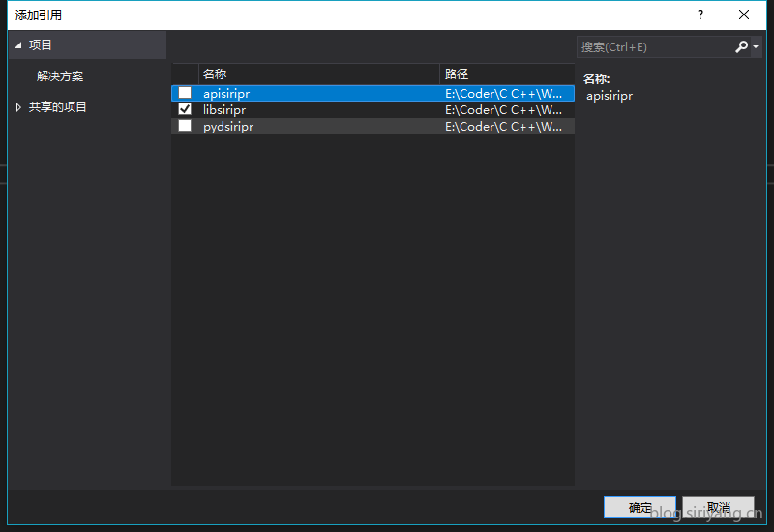Enable the pydsiripr project checkbox

coord(185,126)
